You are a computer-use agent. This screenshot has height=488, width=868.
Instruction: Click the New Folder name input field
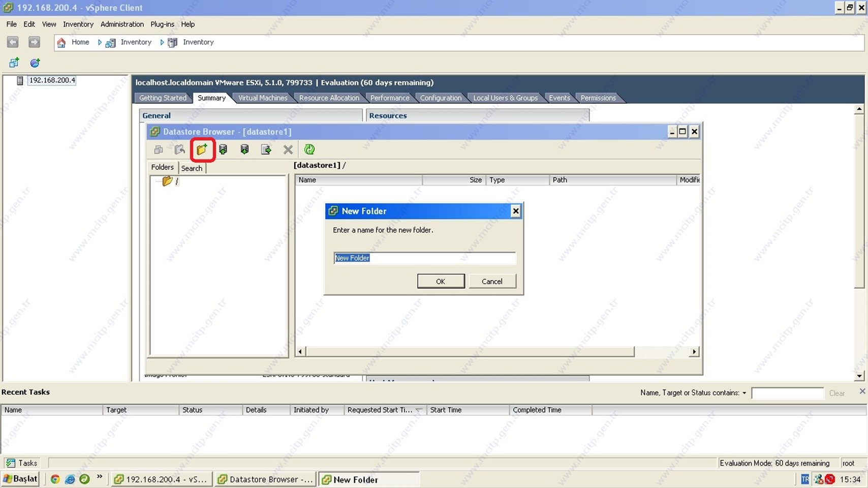[424, 258]
